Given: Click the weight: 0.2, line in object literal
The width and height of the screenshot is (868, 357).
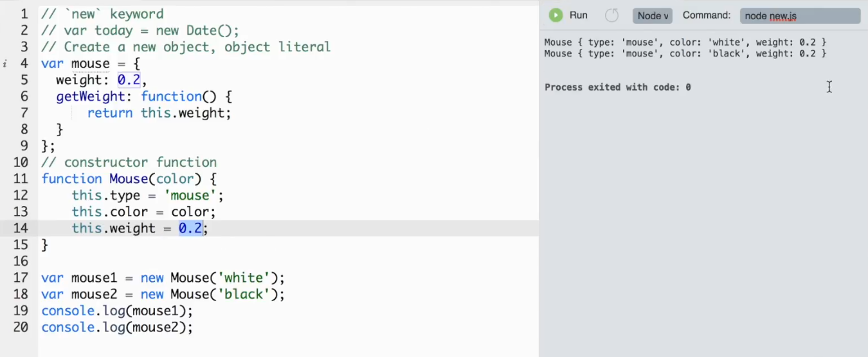Looking at the screenshot, I should 102,80.
